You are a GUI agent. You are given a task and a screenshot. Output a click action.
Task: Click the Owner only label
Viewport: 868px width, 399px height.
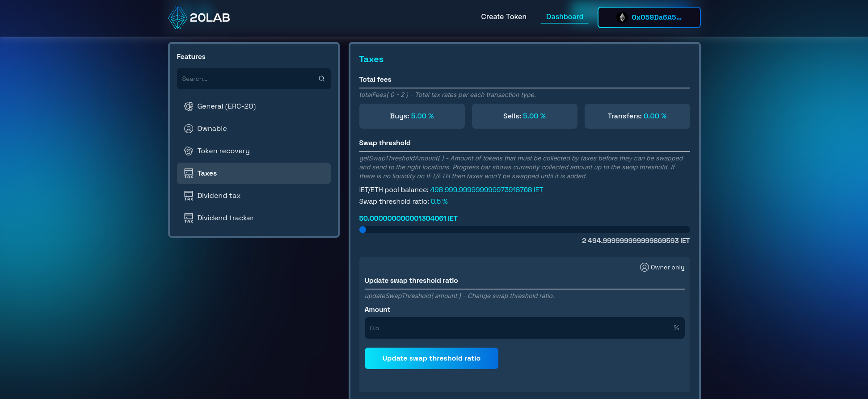click(667, 267)
